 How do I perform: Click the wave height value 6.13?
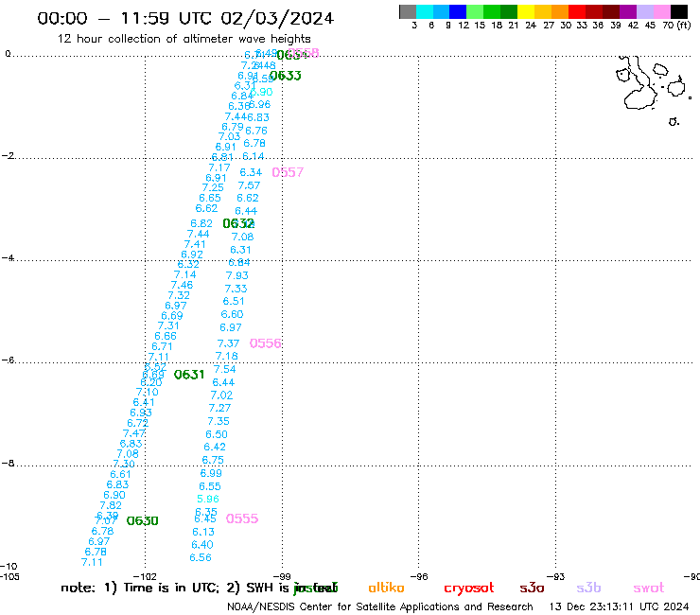click(203, 532)
